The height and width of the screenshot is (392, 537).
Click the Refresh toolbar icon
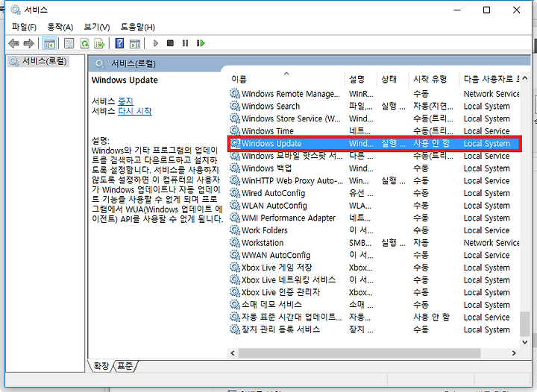click(84, 43)
